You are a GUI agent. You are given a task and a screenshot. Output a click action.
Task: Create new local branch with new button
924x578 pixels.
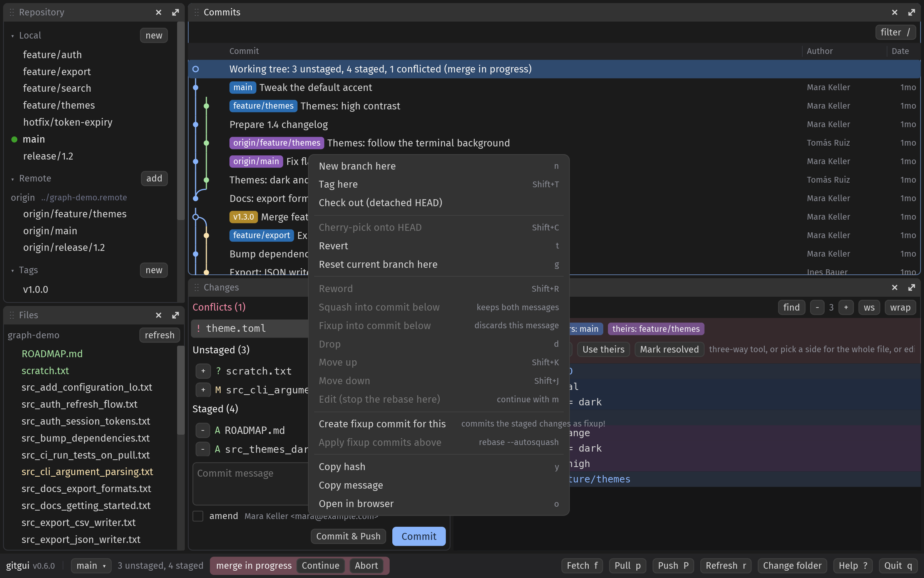[154, 35]
